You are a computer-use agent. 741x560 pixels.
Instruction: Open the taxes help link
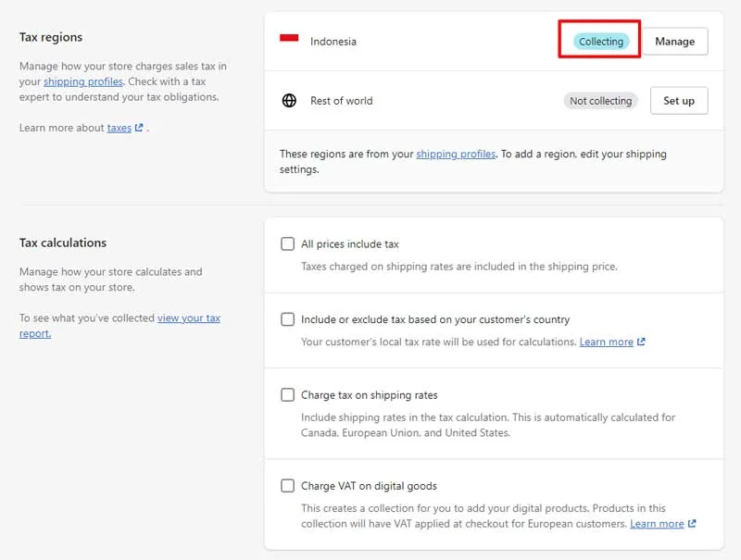pos(119,128)
